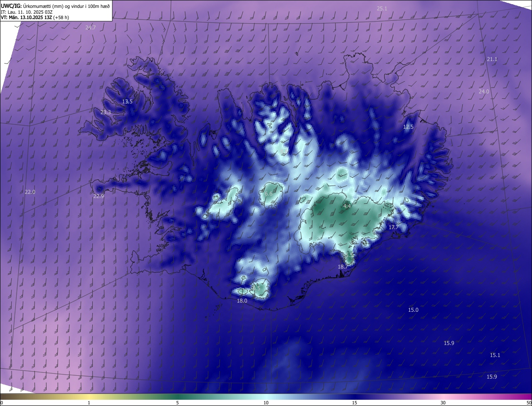
Task: Click the 24.0 value label off the east coast
Action: click(x=484, y=91)
